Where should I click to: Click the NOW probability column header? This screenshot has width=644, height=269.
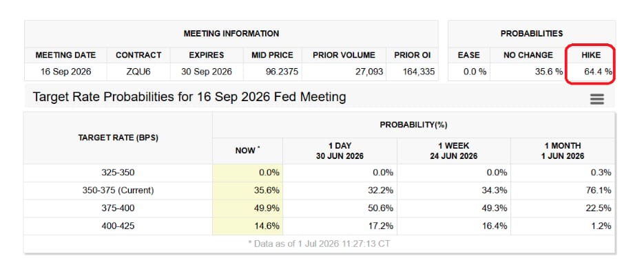tap(247, 151)
